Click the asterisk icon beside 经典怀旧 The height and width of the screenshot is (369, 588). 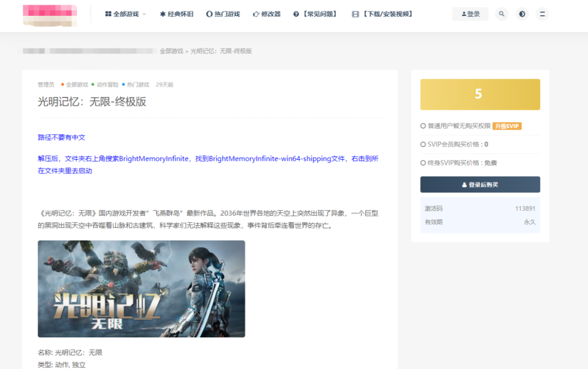163,14
